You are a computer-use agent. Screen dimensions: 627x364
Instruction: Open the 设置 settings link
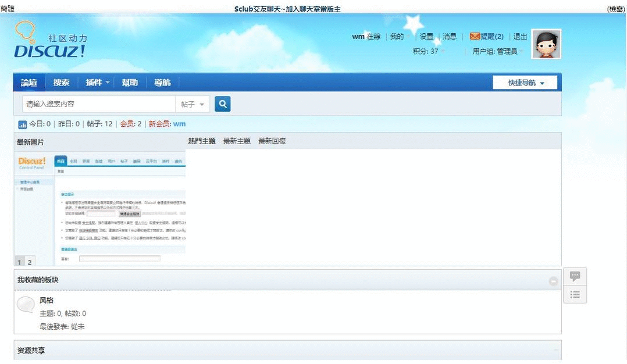coord(426,37)
